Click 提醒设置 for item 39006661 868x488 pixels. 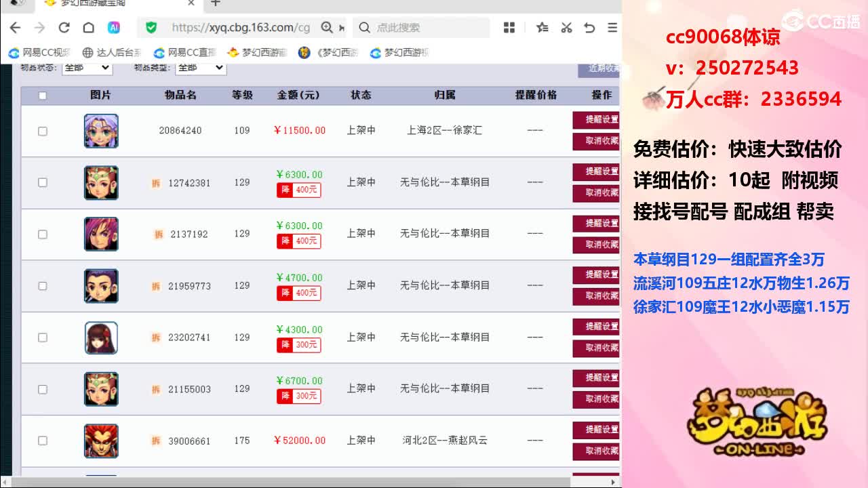pyautogui.click(x=597, y=430)
